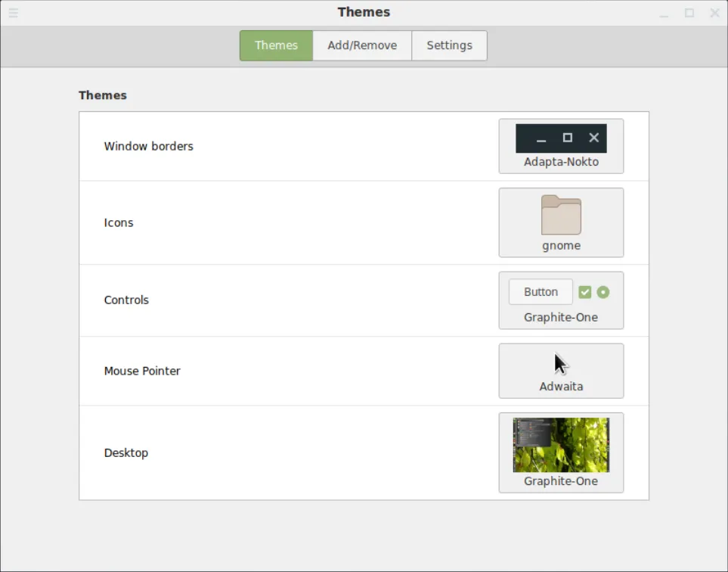The width and height of the screenshot is (728, 572).
Task: Click the Graphite-One label under Controls preview
Action: [x=561, y=317]
